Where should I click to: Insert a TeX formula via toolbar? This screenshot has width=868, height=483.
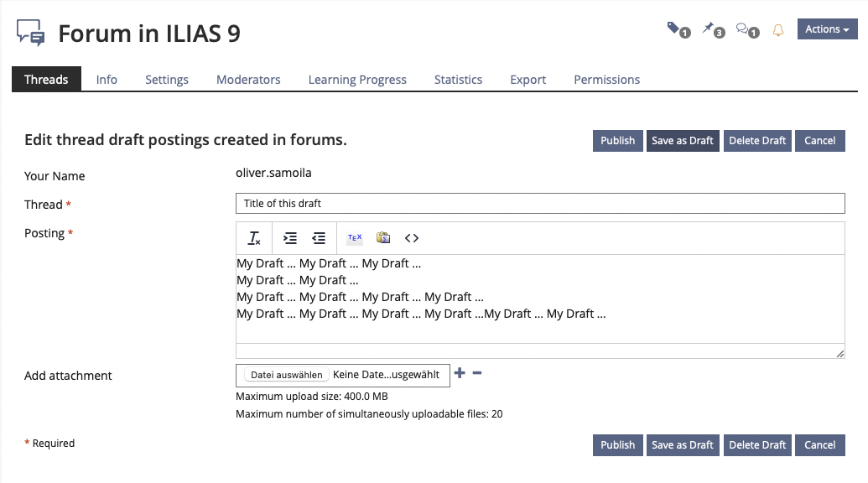click(x=355, y=238)
